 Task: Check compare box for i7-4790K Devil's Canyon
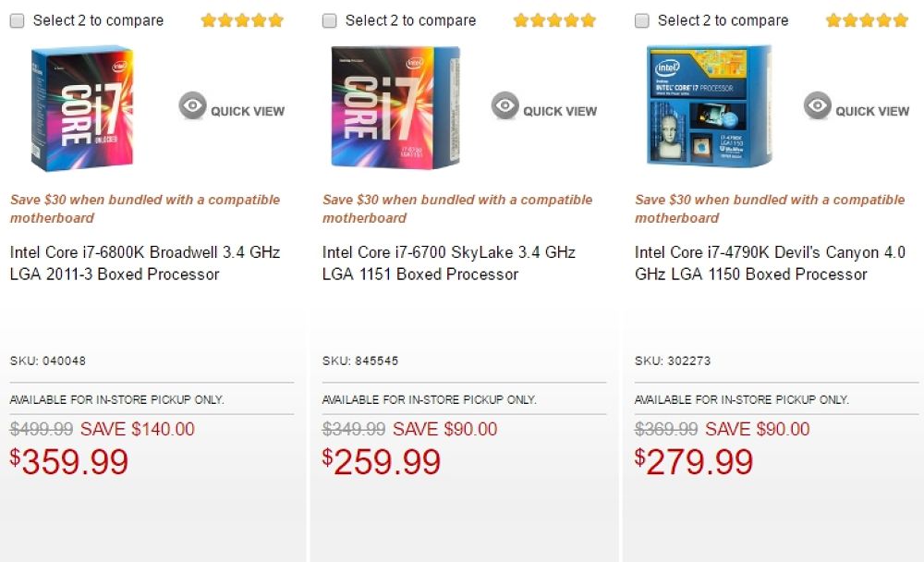coord(642,20)
